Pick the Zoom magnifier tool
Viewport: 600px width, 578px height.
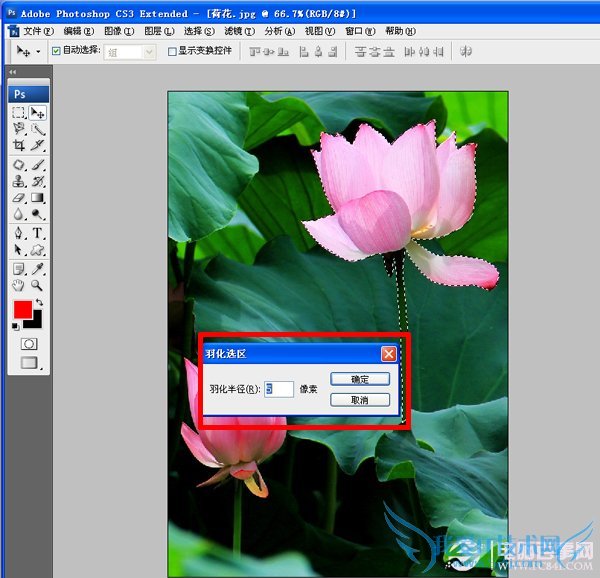(37, 285)
